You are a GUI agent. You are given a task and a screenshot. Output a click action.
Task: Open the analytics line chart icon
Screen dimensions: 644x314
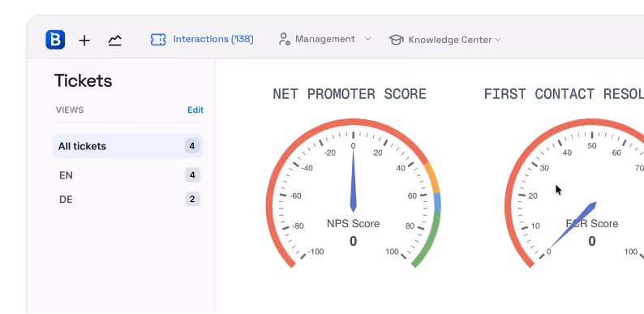pyautogui.click(x=114, y=41)
